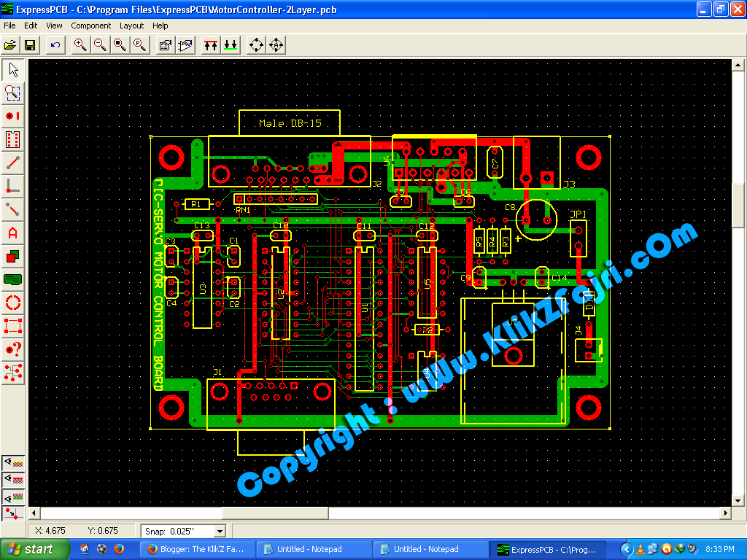Screen dimensions: 747x560
Task: Click the 'Male DB-15' label on board
Action: (290, 123)
